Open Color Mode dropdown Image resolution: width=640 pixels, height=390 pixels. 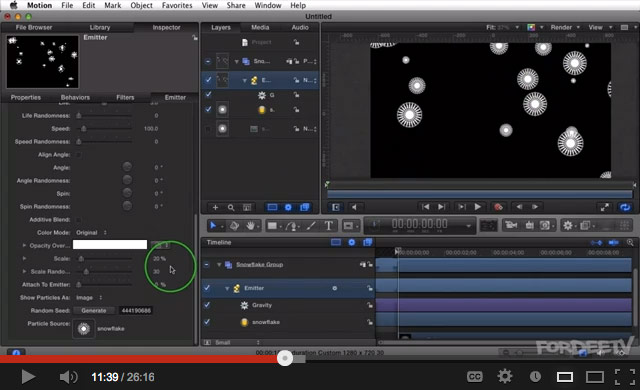tap(91, 233)
